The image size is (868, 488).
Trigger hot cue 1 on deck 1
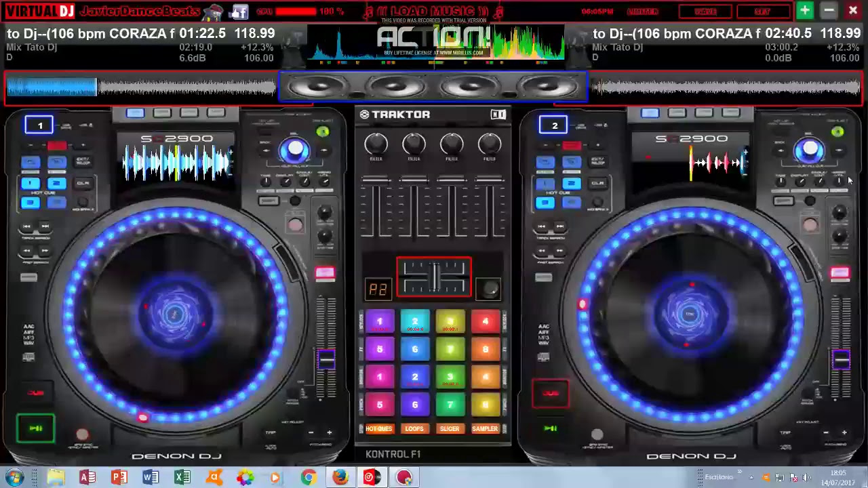[x=31, y=184]
